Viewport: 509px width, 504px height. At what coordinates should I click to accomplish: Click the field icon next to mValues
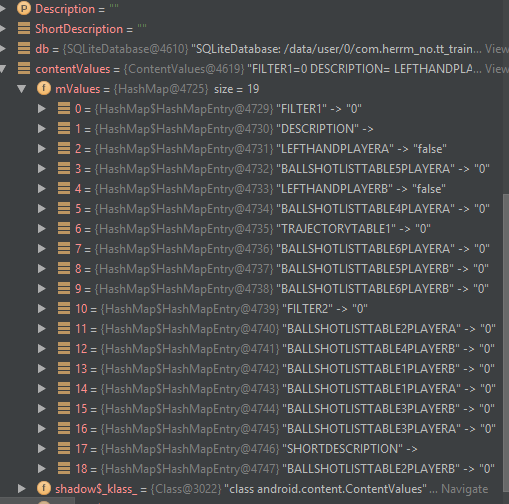point(44,89)
